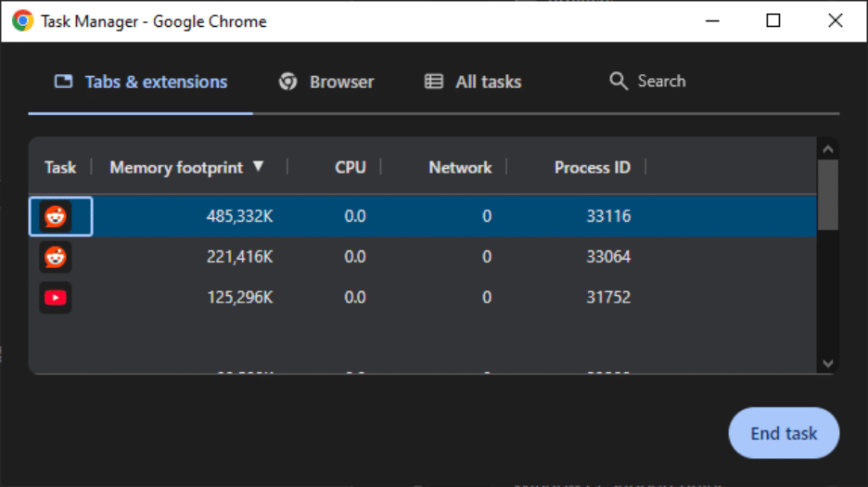Open the Browser tab

[x=326, y=82]
